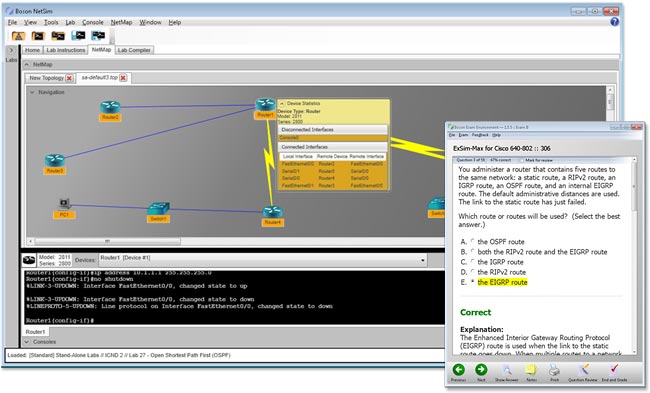The height and width of the screenshot is (393, 650).
Task: Click the 'Question 3 of 55' status text
Action: pos(471,160)
